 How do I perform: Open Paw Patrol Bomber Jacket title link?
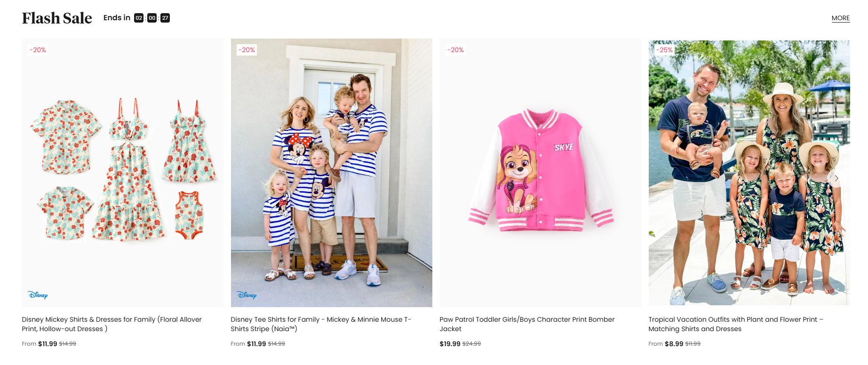(527, 324)
